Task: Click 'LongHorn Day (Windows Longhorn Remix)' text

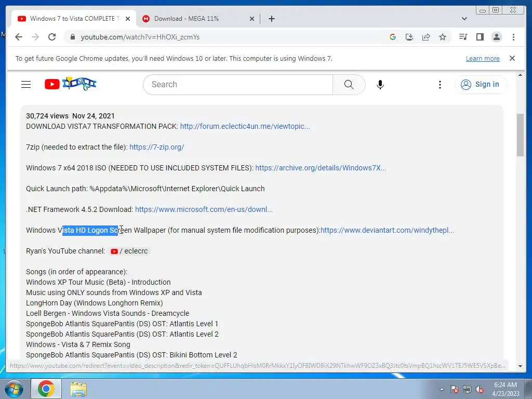Action: (x=95, y=303)
